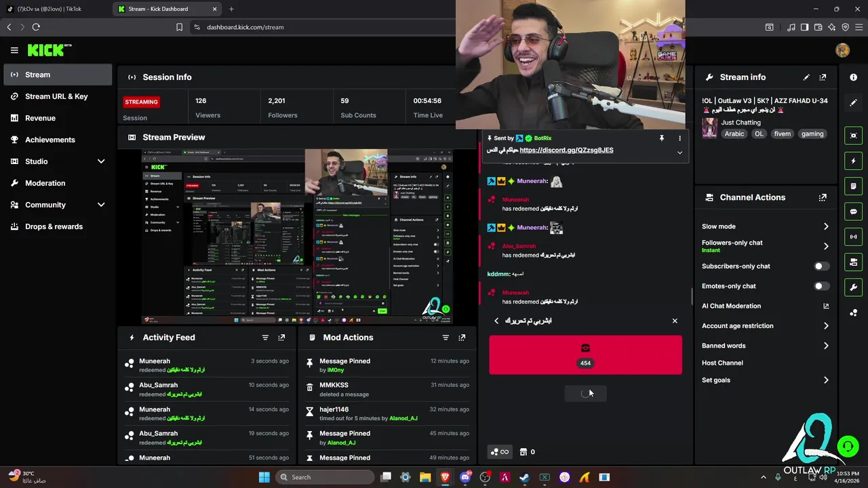Viewport: 868px width, 488px height.
Task: Pop out the Mod Actions panel
Action: [462, 338]
